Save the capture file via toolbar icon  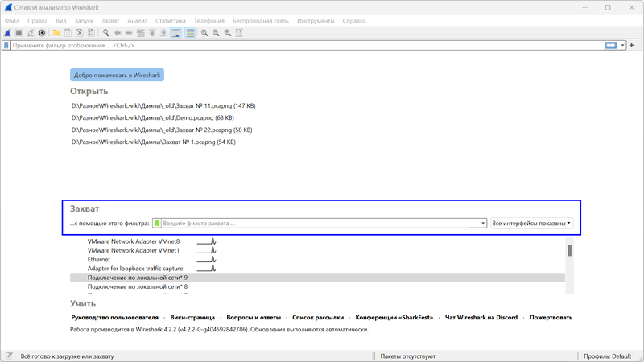(x=68, y=33)
